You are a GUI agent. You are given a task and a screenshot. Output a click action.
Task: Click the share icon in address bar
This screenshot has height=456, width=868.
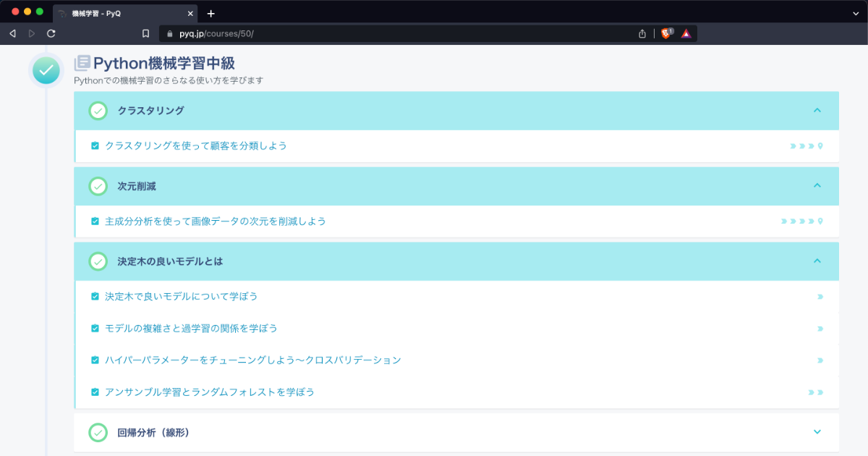(642, 33)
